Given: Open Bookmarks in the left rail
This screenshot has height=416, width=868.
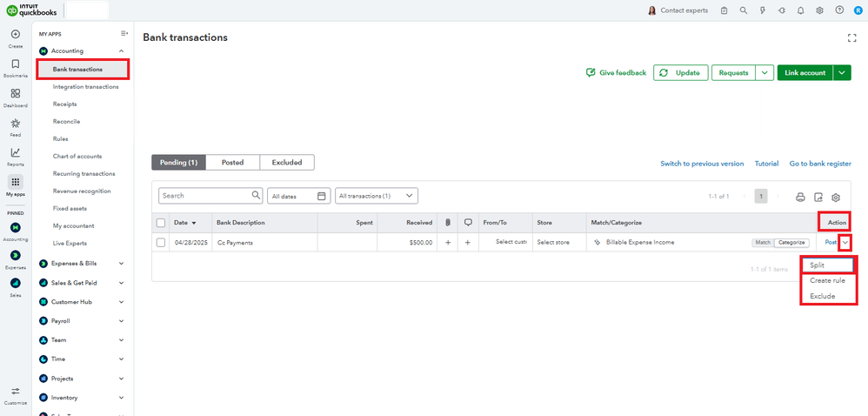Looking at the screenshot, I should pyautogui.click(x=16, y=64).
